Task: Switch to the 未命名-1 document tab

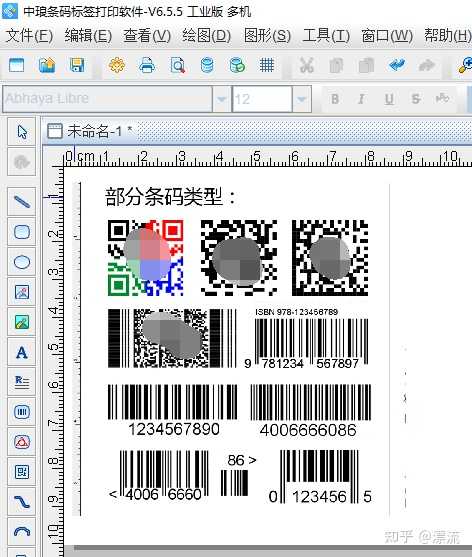Action: (x=90, y=131)
